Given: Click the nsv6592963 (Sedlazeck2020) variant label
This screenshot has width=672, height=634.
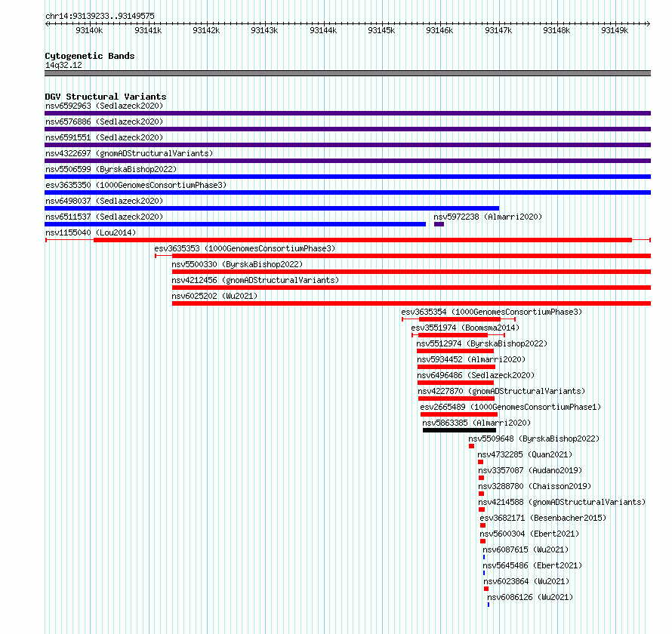Looking at the screenshot, I should pyautogui.click(x=104, y=106).
